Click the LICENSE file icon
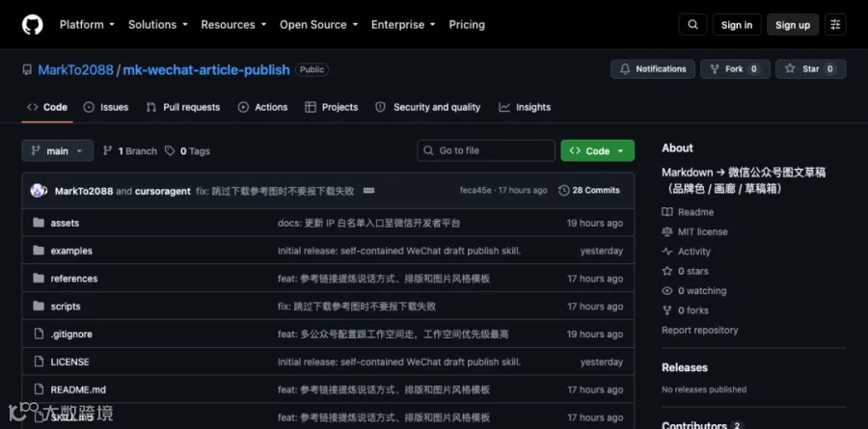 pos(39,362)
